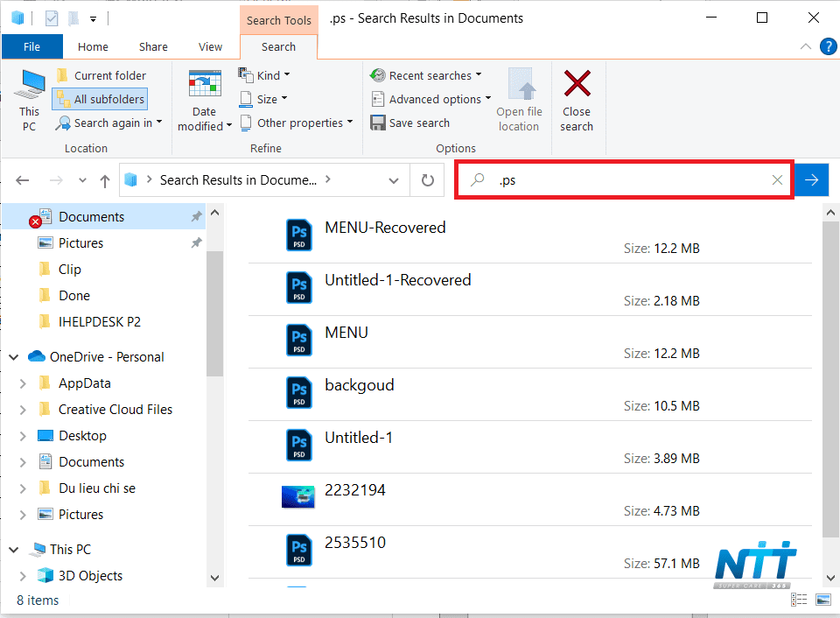The width and height of the screenshot is (840, 618).
Task: Click the results pane vertical scrollbar
Action: [831, 378]
